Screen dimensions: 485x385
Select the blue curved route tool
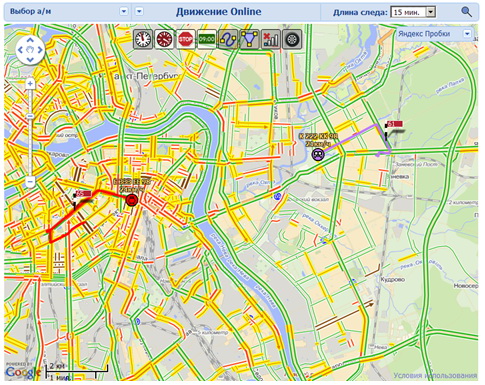tap(228, 39)
